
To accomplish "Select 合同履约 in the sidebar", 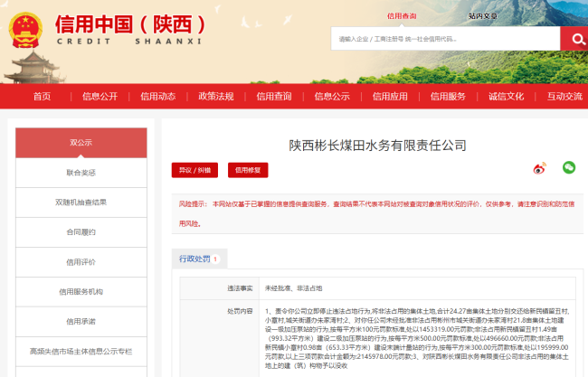I will pos(81,232).
